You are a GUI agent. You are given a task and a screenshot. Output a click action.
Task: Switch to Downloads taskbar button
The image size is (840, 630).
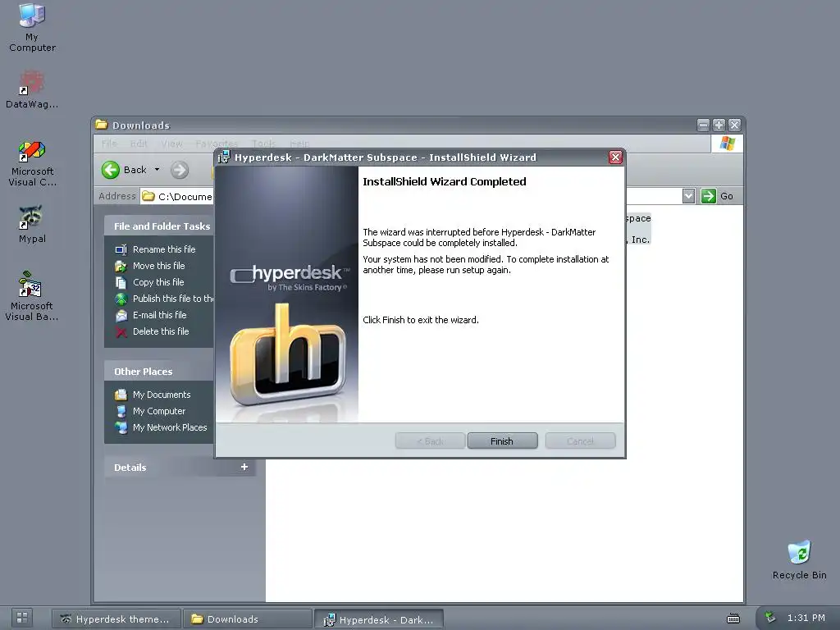[x=247, y=619]
